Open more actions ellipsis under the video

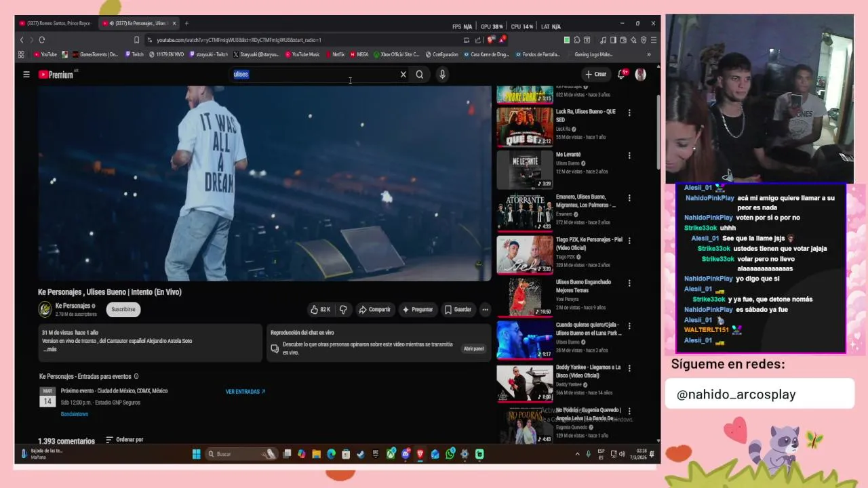[485, 310]
